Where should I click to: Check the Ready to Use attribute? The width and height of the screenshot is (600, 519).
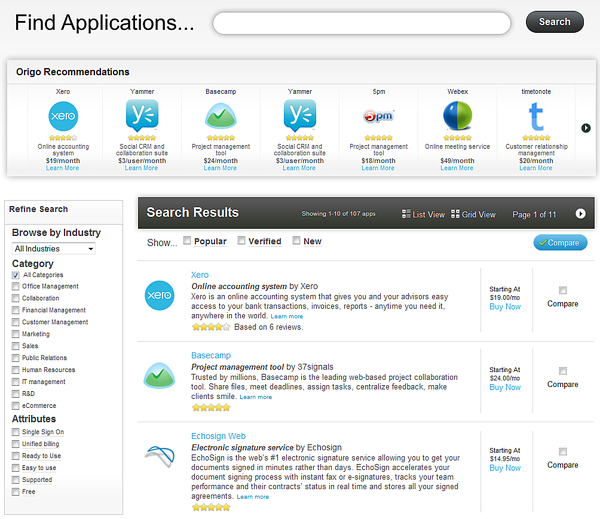tap(15, 456)
